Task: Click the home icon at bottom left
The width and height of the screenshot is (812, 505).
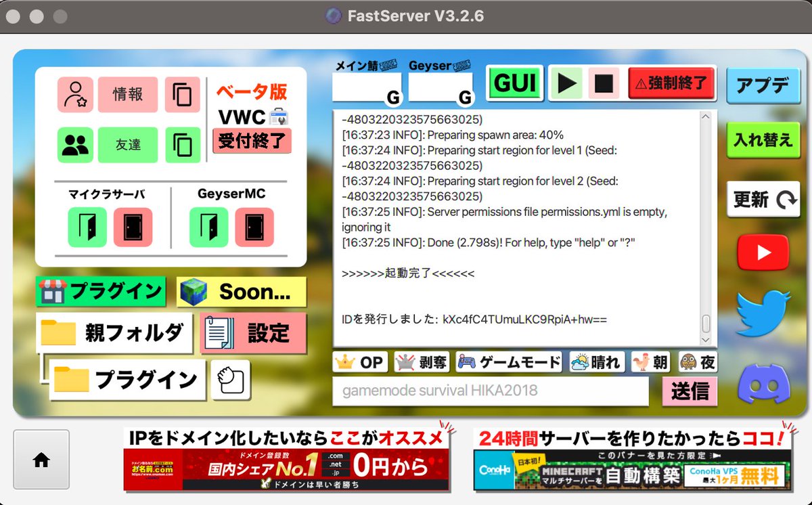Action: click(41, 460)
